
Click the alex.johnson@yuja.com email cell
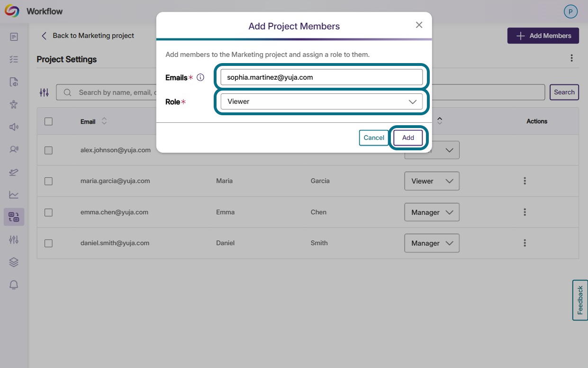[x=116, y=150]
